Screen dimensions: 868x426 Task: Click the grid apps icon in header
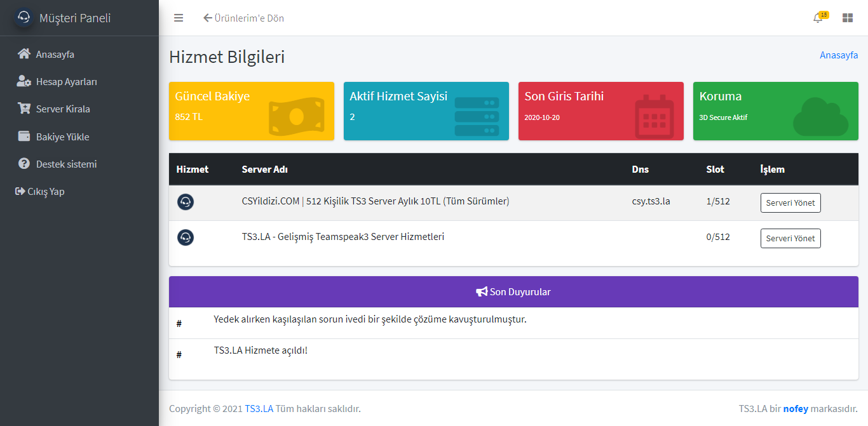(847, 18)
